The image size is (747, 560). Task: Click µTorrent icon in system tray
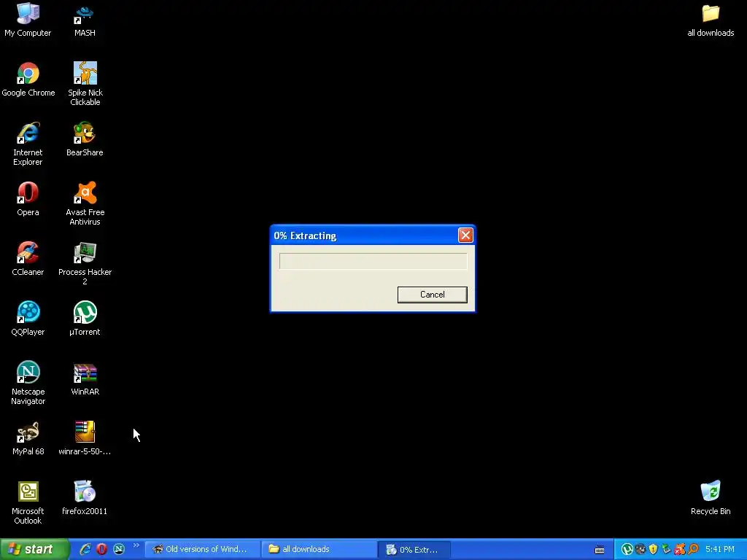click(627, 549)
